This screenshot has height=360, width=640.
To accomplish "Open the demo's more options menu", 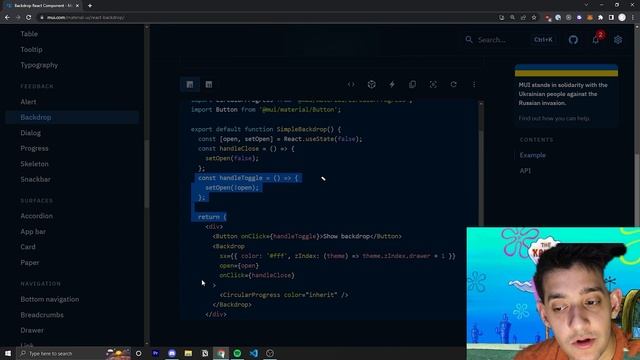I will click(474, 84).
